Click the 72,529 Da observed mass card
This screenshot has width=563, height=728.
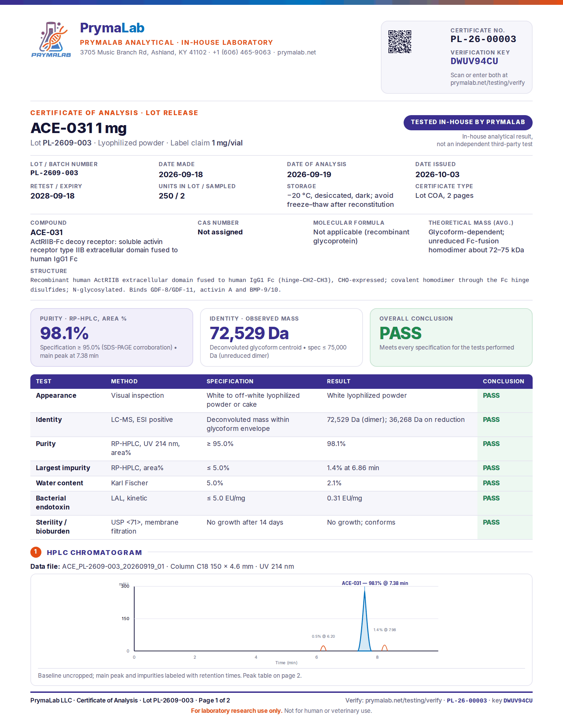click(281, 337)
